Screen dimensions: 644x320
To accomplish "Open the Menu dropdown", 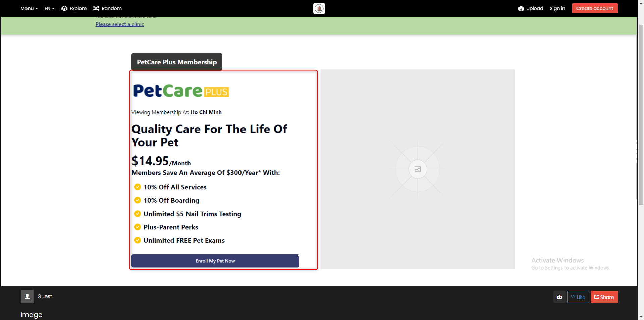I will (x=29, y=8).
